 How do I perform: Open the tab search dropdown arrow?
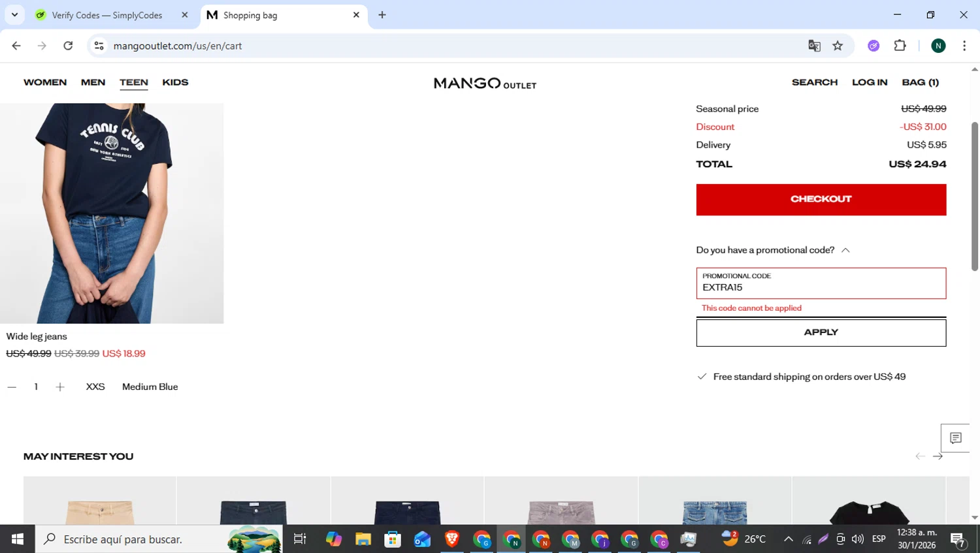click(x=14, y=15)
